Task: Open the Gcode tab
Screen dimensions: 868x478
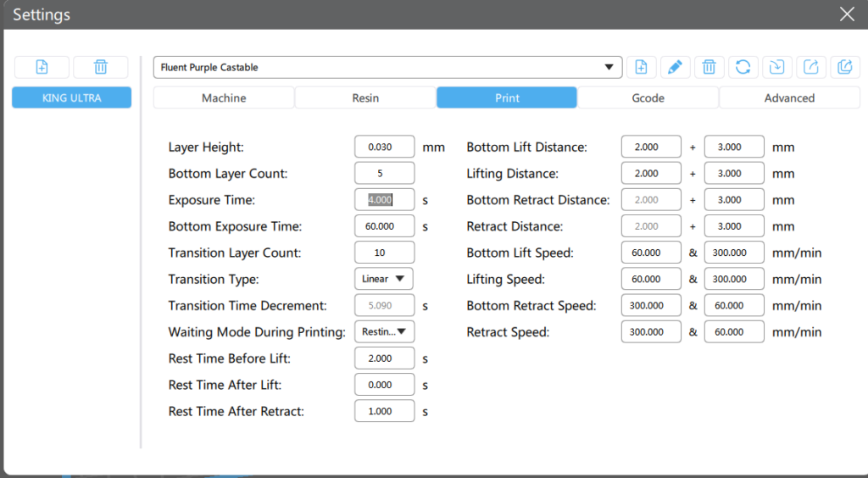Action: pyautogui.click(x=648, y=98)
